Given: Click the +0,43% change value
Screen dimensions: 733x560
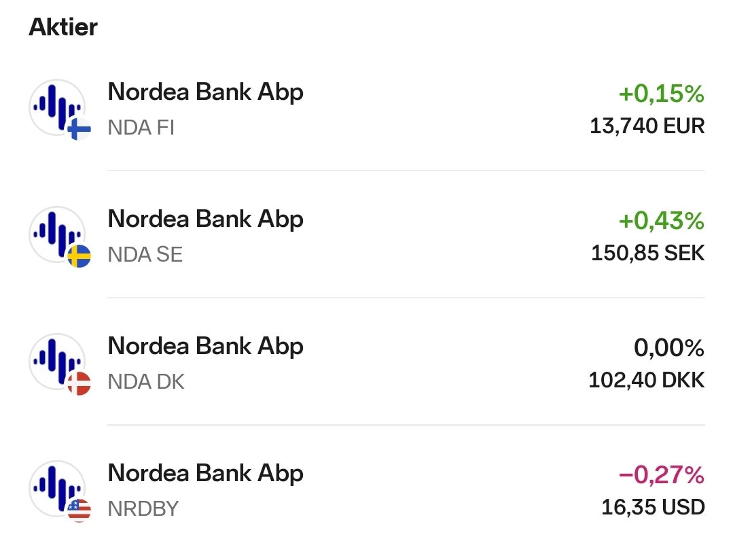Looking at the screenshot, I should [661, 222].
